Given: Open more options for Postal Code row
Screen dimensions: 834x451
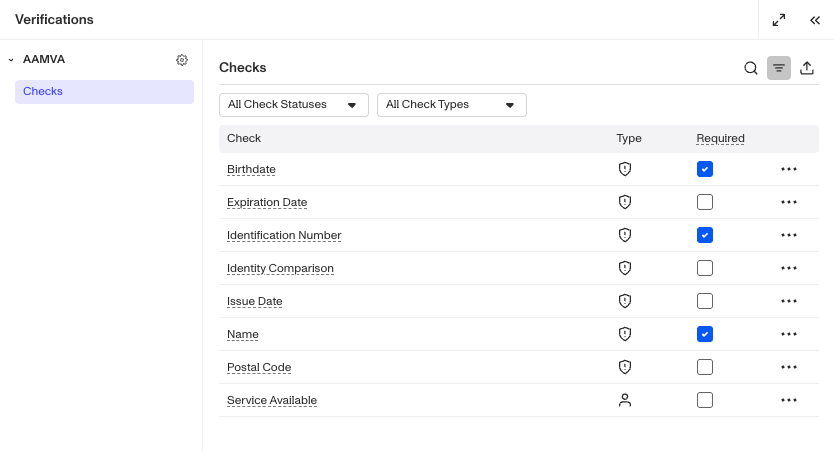Looking at the screenshot, I should pos(789,367).
